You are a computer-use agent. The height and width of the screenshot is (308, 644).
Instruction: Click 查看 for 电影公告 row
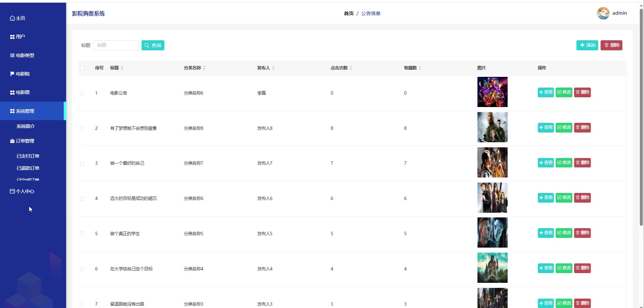click(546, 92)
